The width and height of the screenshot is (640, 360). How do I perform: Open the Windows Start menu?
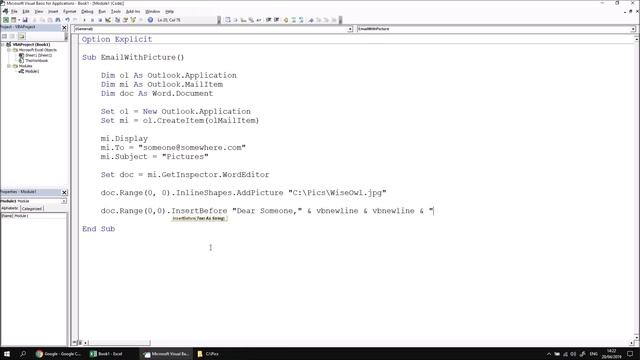tap(7, 353)
